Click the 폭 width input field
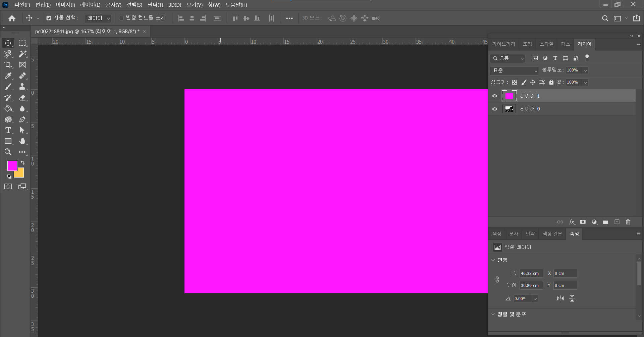The width and height of the screenshot is (644, 337). pos(531,274)
